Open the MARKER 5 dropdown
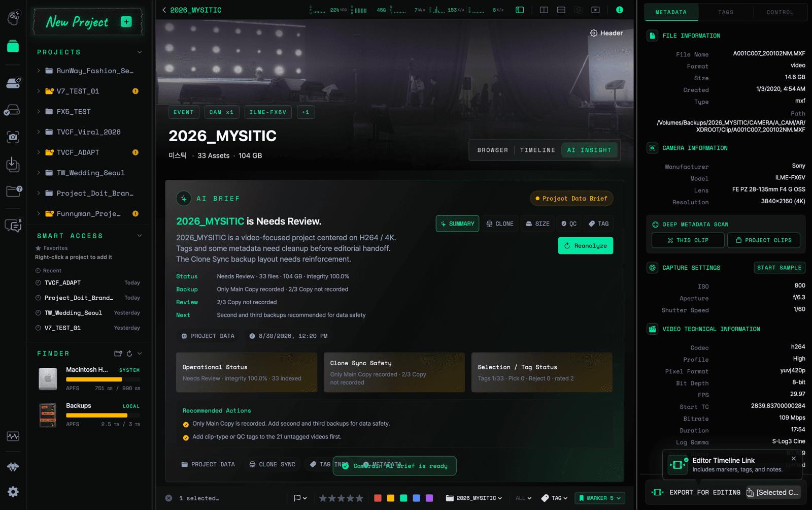Image resolution: width=812 pixels, height=510 pixels. click(599, 498)
